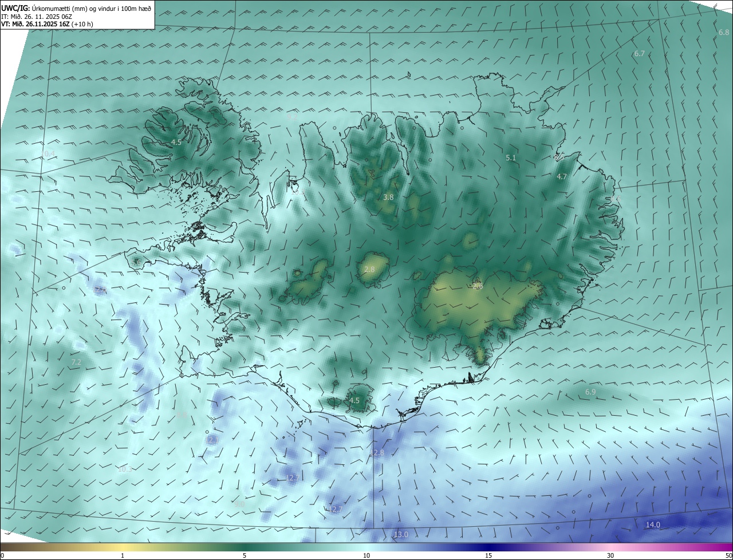Click the colorbar tick label 1
This screenshot has width=733, height=560.
(x=123, y=555)
